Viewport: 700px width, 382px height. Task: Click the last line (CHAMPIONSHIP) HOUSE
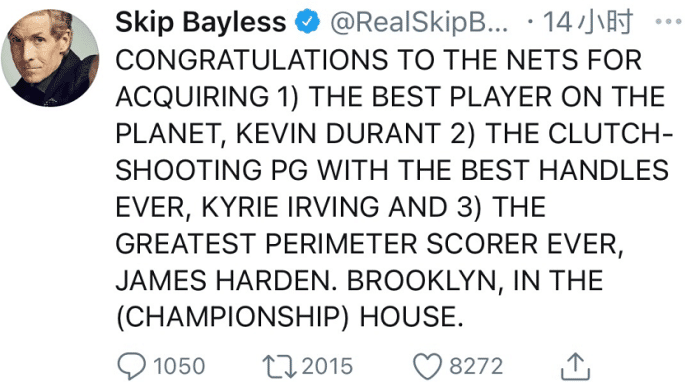pos(290,317)
